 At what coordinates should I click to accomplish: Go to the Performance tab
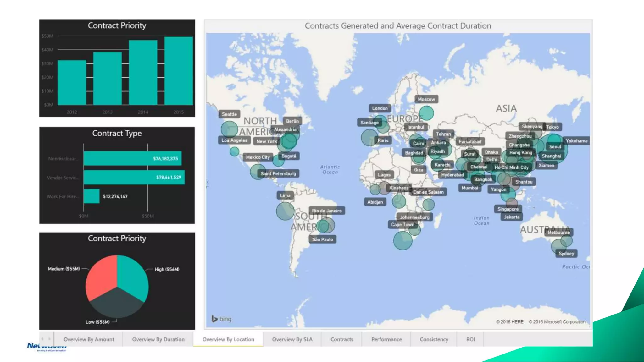[x=386, y=339]
